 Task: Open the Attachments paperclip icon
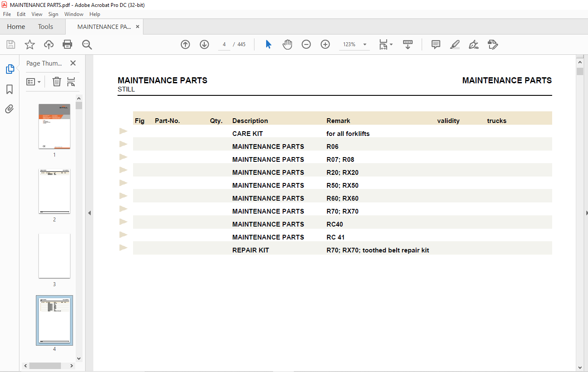pyautogui.click(x=10, y=109)
